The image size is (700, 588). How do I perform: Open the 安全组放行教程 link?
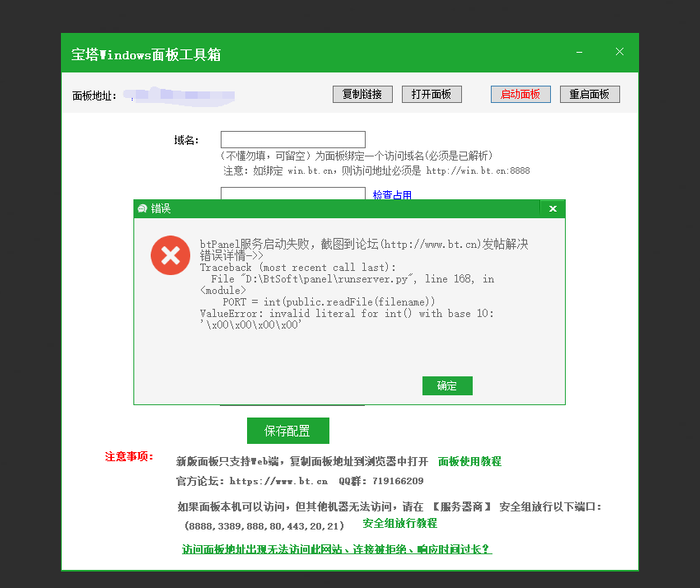[399, 523]
